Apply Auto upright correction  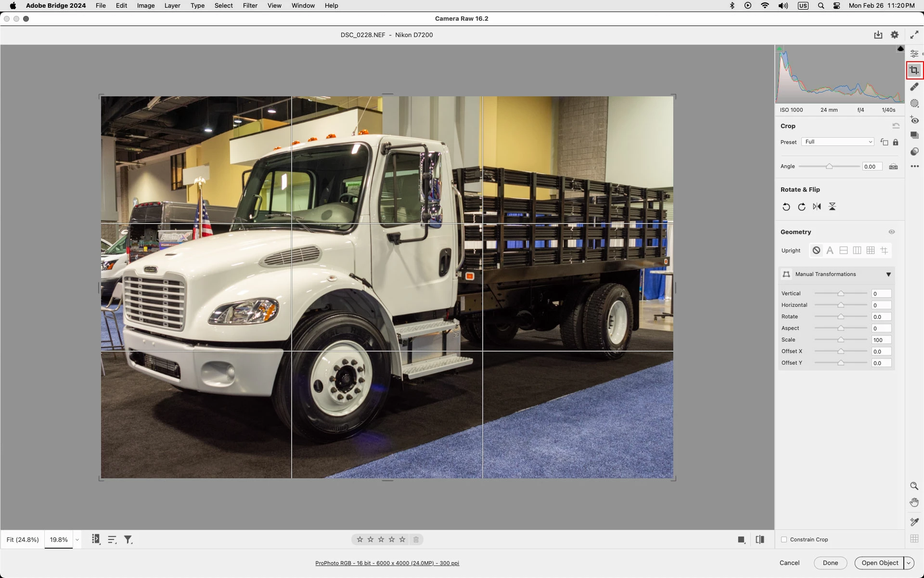(830, 250)
